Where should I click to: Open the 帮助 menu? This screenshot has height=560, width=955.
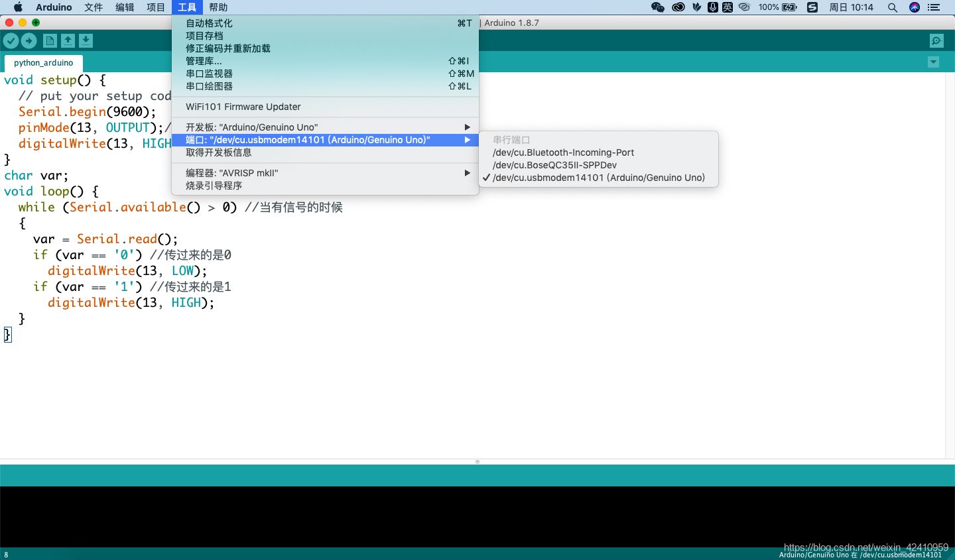pyautogui.click(x=218, y=7)
